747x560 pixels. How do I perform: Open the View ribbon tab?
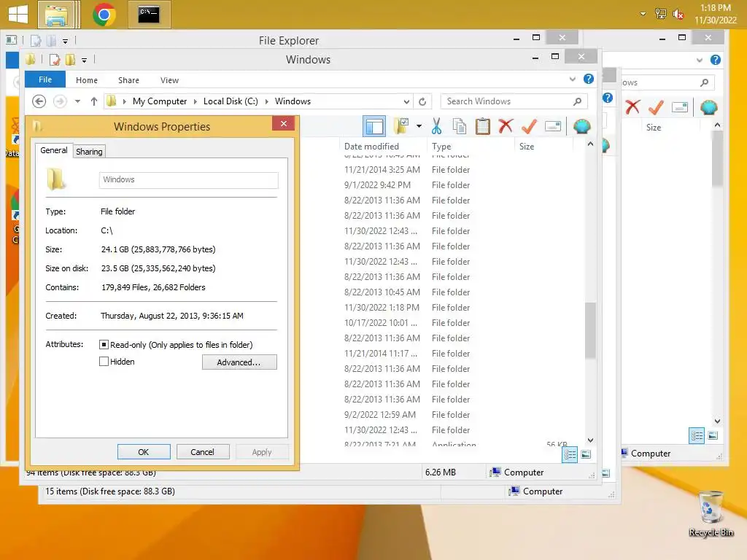click(169, 80)
